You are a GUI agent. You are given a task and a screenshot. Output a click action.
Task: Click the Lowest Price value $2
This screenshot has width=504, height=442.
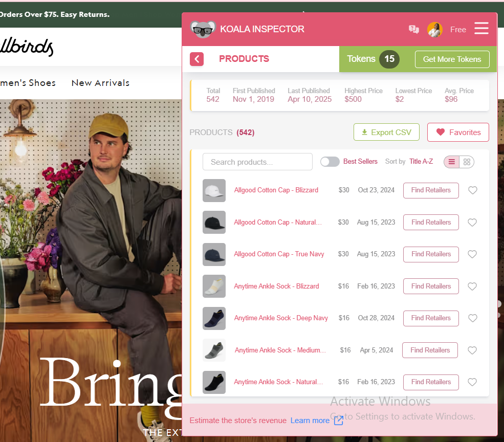(x=400, y=99)
